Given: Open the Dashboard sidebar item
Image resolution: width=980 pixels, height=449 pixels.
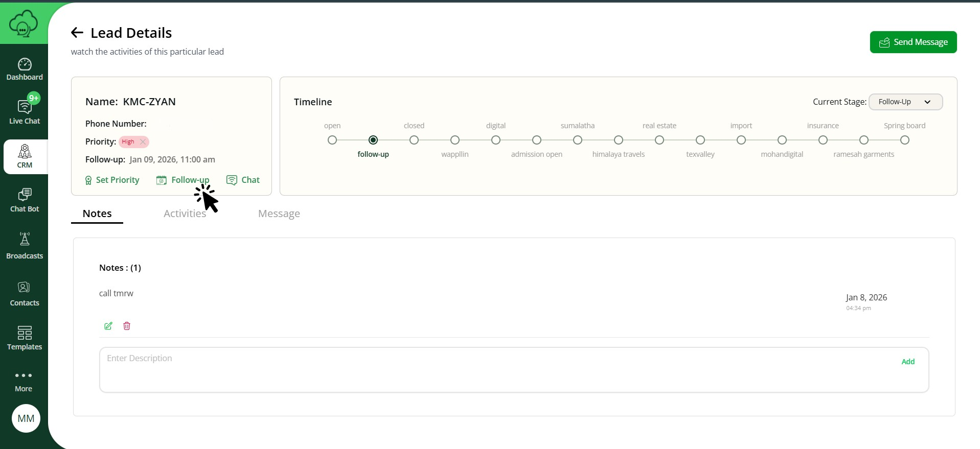Looking at the screenshot, I should [25, 69].
